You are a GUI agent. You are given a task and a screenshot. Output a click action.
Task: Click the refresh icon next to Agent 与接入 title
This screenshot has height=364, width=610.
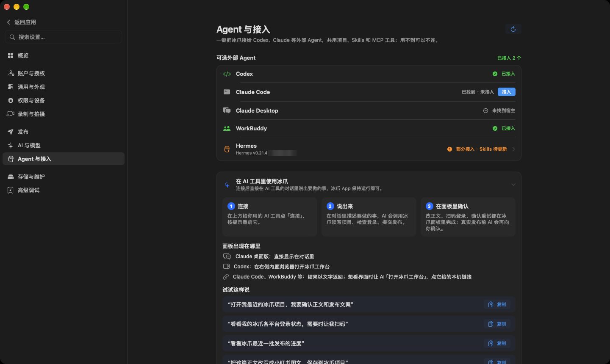[513, 29]
